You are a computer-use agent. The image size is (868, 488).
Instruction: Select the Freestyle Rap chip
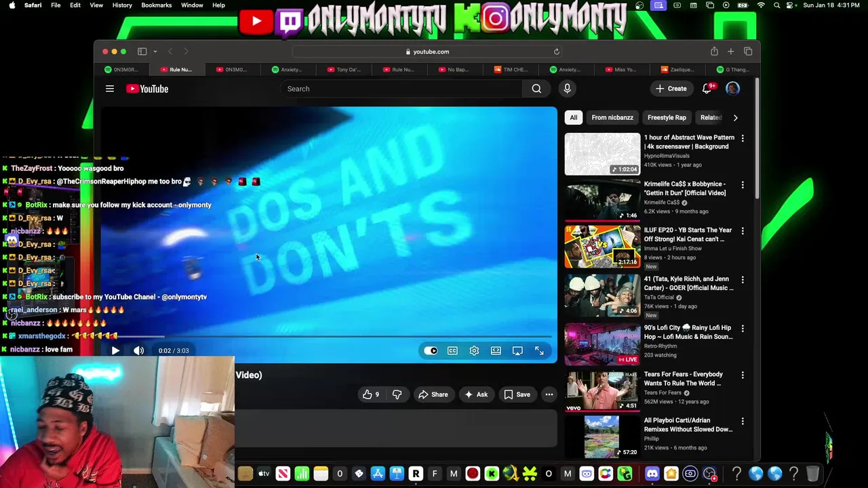click(x=667, y=117)
